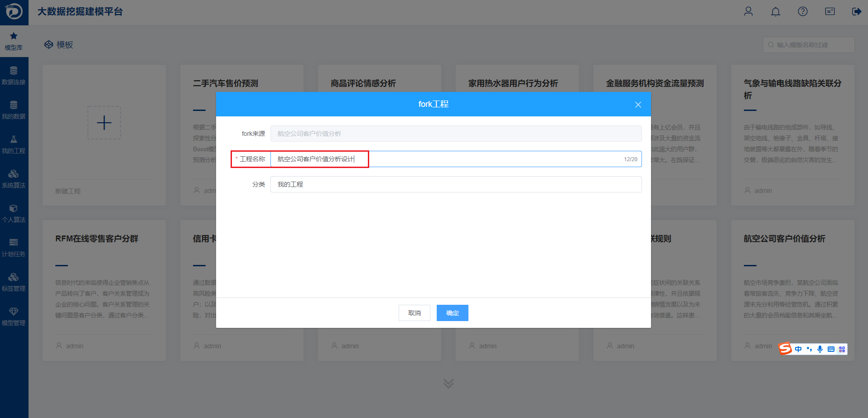Open 模型管理 sidebar item
The image size is (868, 418).
coord(14,316)
